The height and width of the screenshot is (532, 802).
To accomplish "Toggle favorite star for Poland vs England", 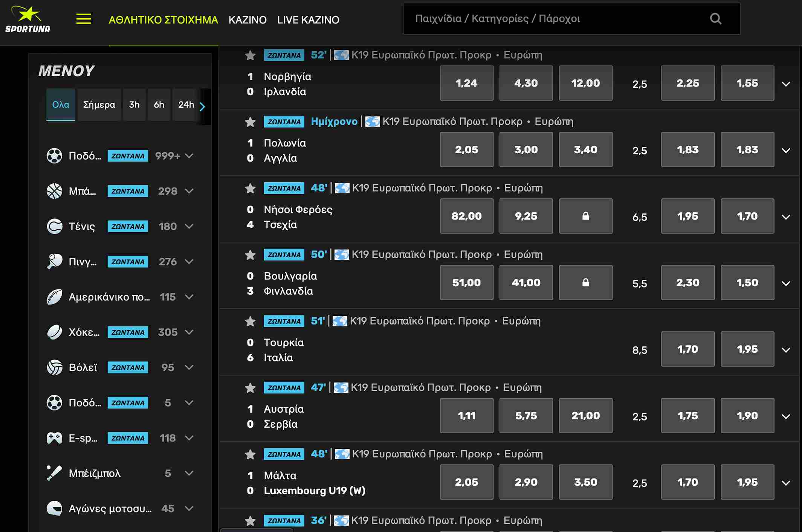I will (x=250, y=122).
